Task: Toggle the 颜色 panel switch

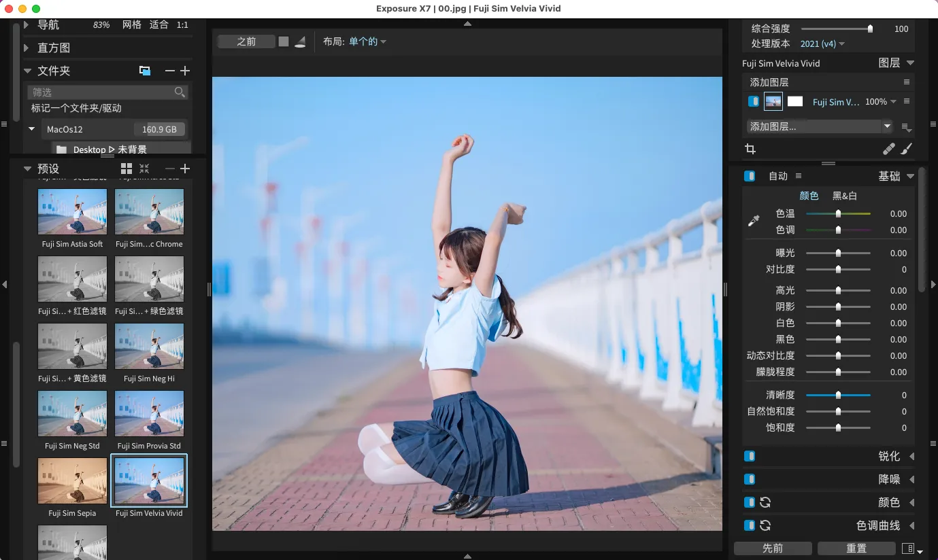Action: tap(750, 502)
